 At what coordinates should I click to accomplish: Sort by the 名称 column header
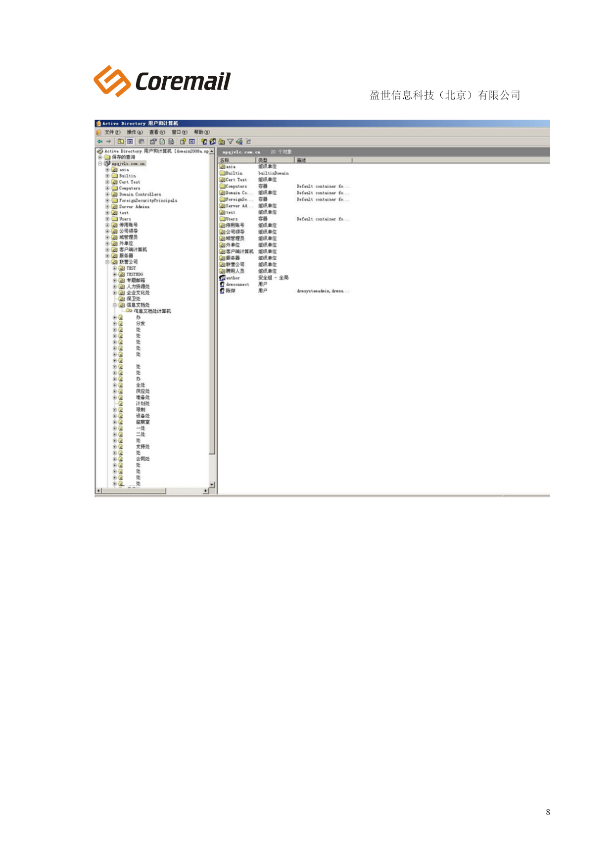click(x=236, y=160)
